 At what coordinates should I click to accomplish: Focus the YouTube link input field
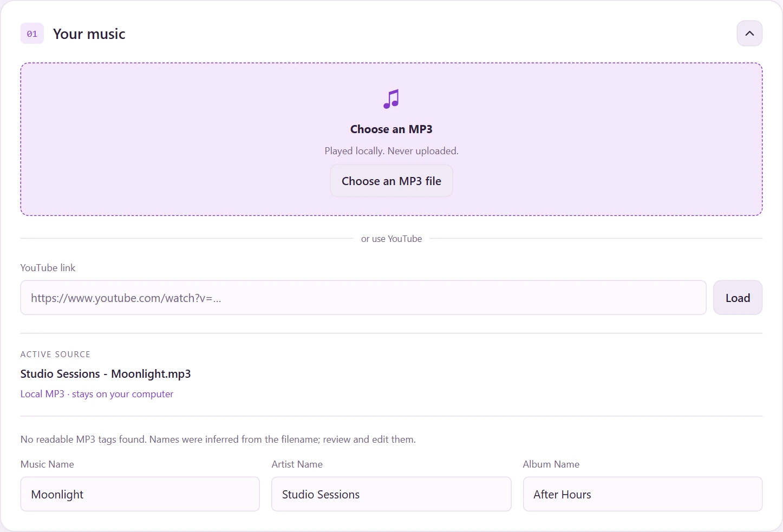[x=363, y=298]
